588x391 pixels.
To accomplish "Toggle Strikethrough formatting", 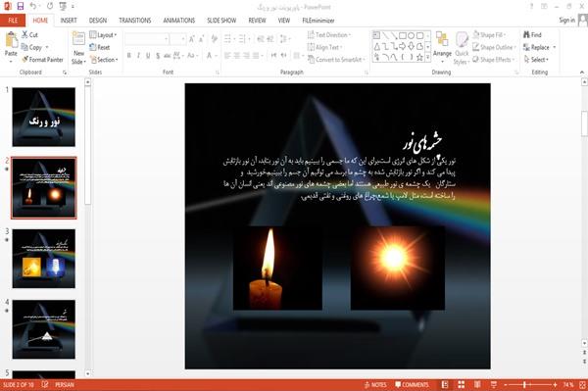I will point(168,56).
